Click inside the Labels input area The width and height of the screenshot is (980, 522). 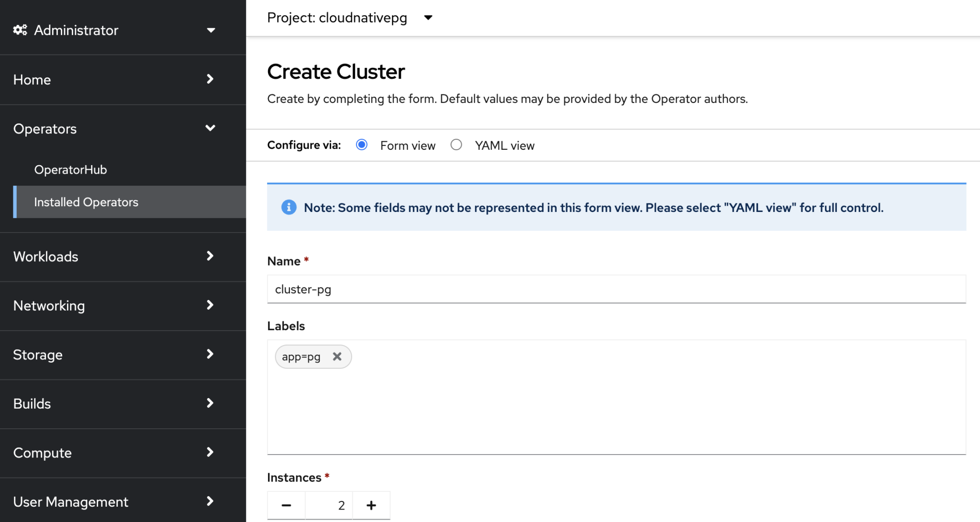click(616, 407)
